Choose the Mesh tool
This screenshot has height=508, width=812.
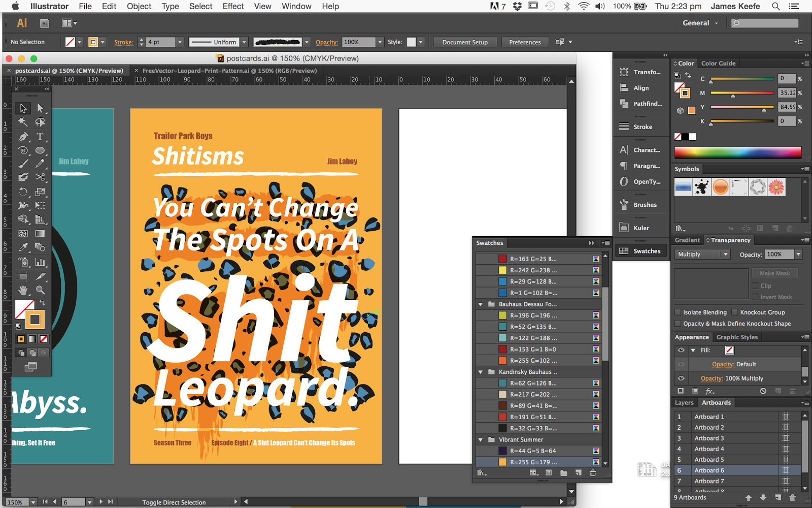[23, 234]
